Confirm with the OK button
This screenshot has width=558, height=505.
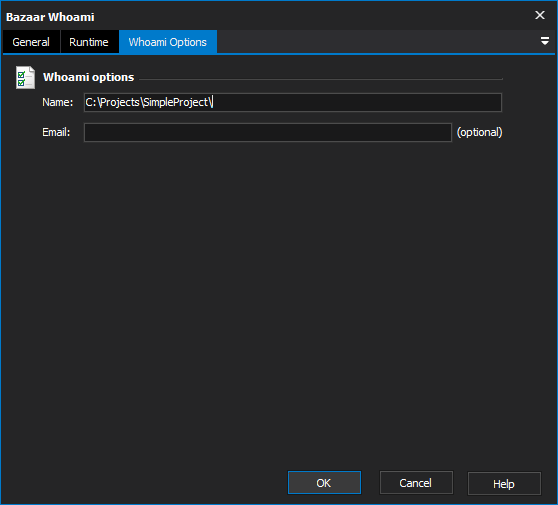tap(324, 483)
